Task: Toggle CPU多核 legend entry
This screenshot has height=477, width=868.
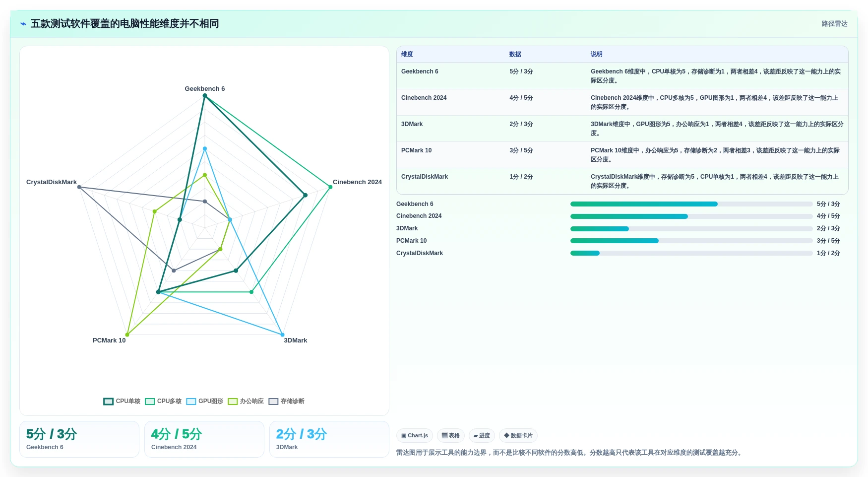Action: tap(163, 402)
